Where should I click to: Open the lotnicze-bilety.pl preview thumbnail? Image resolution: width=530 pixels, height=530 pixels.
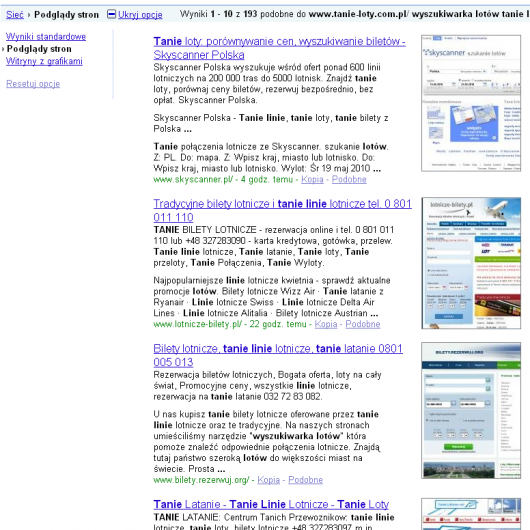point(471,263)
